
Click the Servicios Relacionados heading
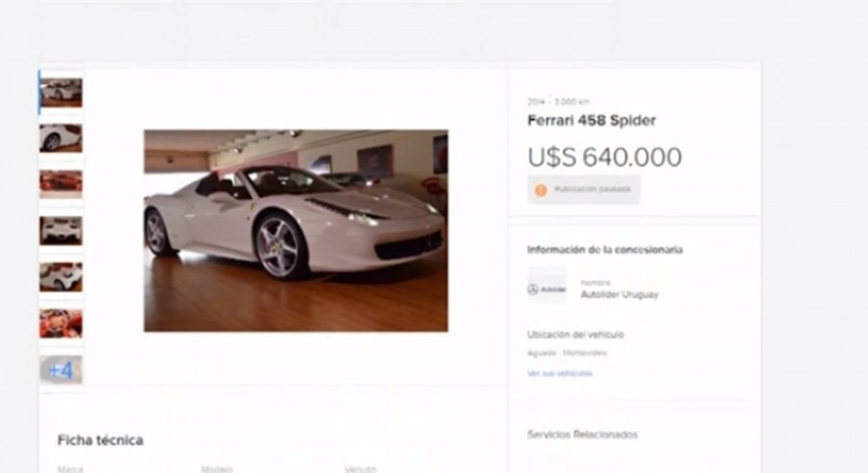583,434
